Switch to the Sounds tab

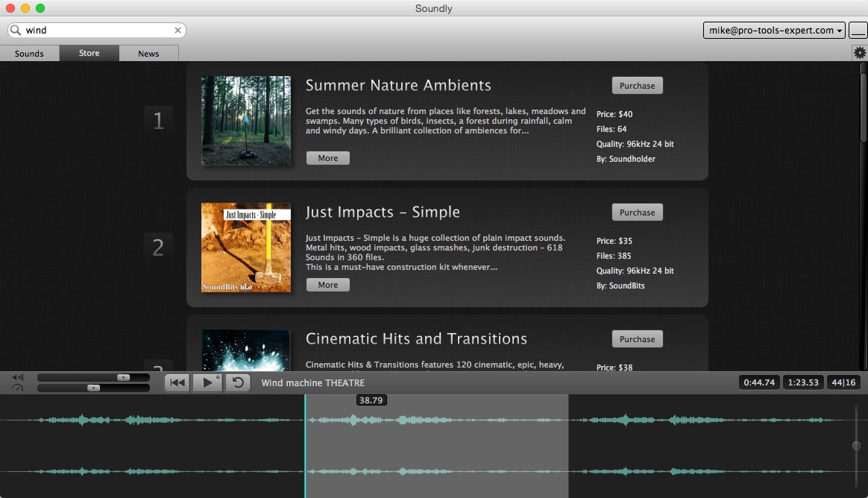[x=29, y=53]
